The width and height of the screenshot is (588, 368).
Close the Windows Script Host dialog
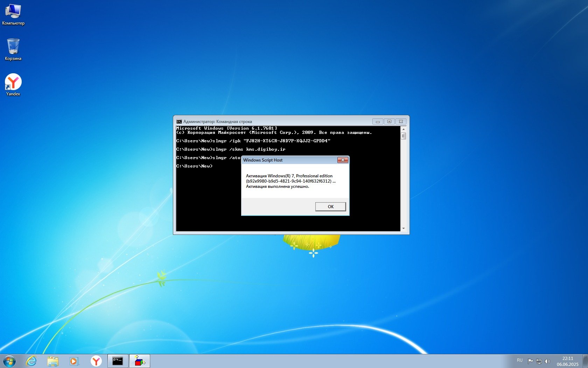(342, 160)
